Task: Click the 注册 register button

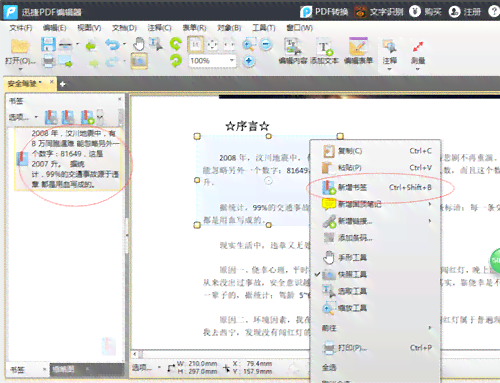Action: tap(465, 12)
